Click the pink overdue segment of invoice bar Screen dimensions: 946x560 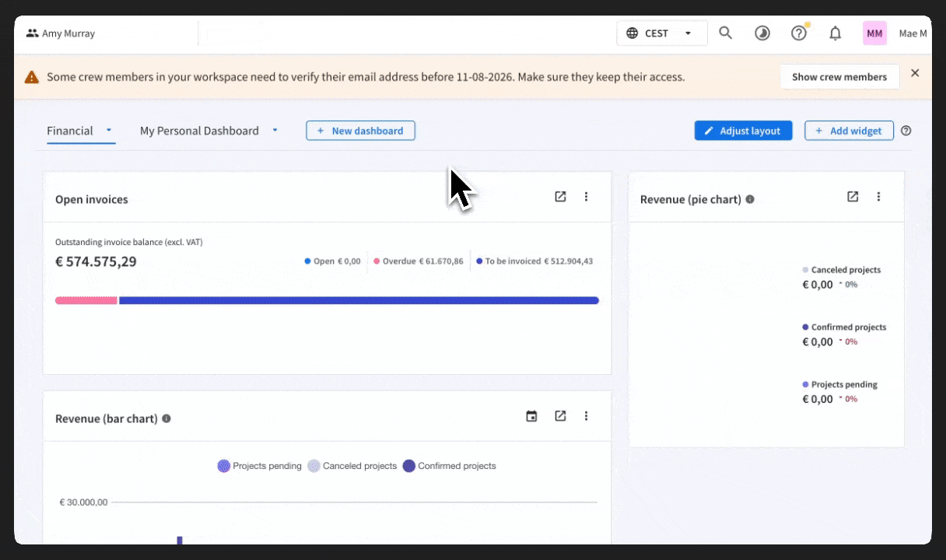pos(86,300)
